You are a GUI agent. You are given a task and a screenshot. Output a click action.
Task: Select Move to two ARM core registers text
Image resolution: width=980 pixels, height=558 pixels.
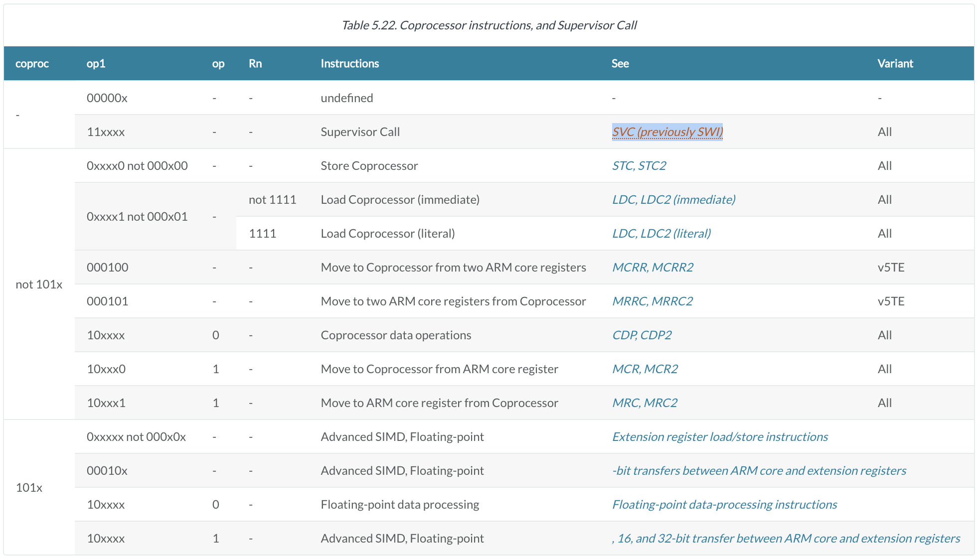pos(454,301)
